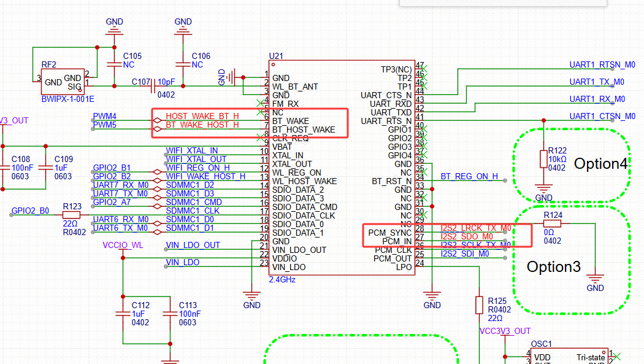Click the VIN_LDO net label
644x364 pixels.
[182, 262]
